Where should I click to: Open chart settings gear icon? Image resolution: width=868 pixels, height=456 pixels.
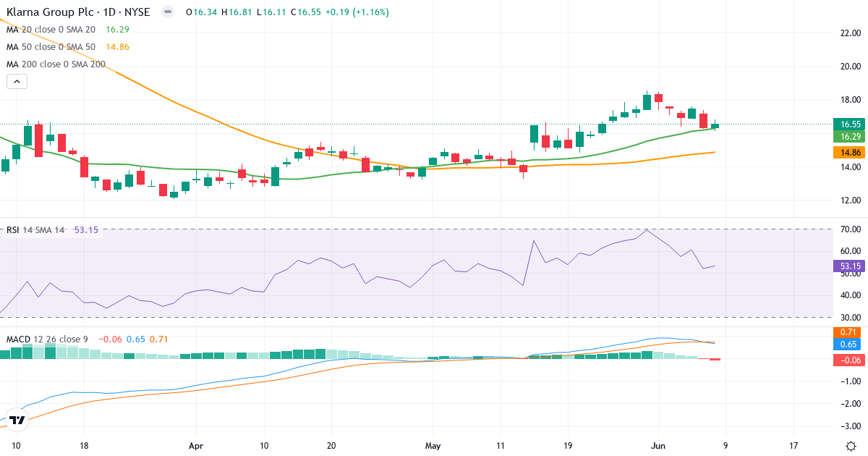click(x=851, y=445)
